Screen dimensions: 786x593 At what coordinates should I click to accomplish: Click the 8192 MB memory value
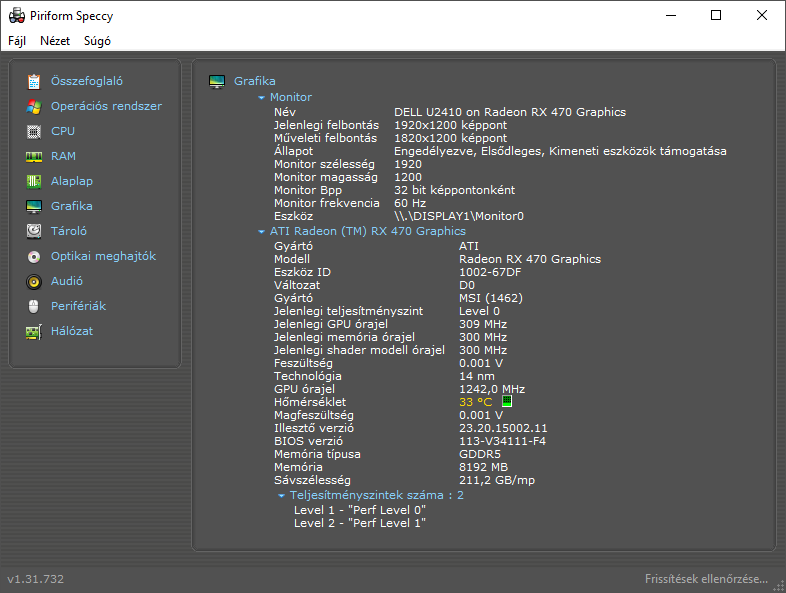[x=483, y=467]
